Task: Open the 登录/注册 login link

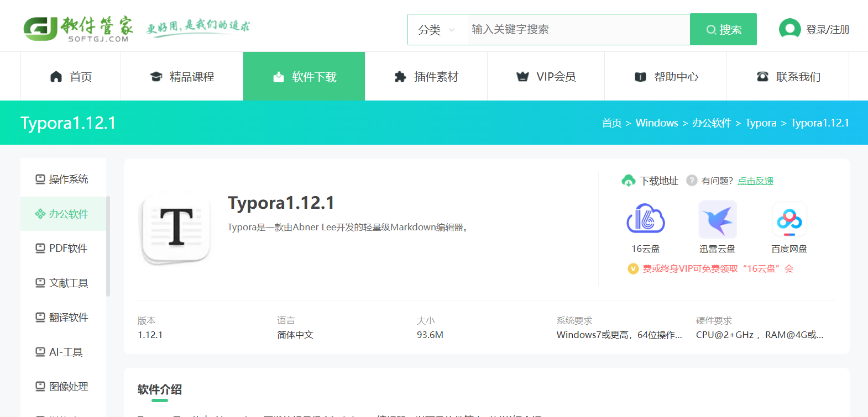Action: tap(828, 30)
